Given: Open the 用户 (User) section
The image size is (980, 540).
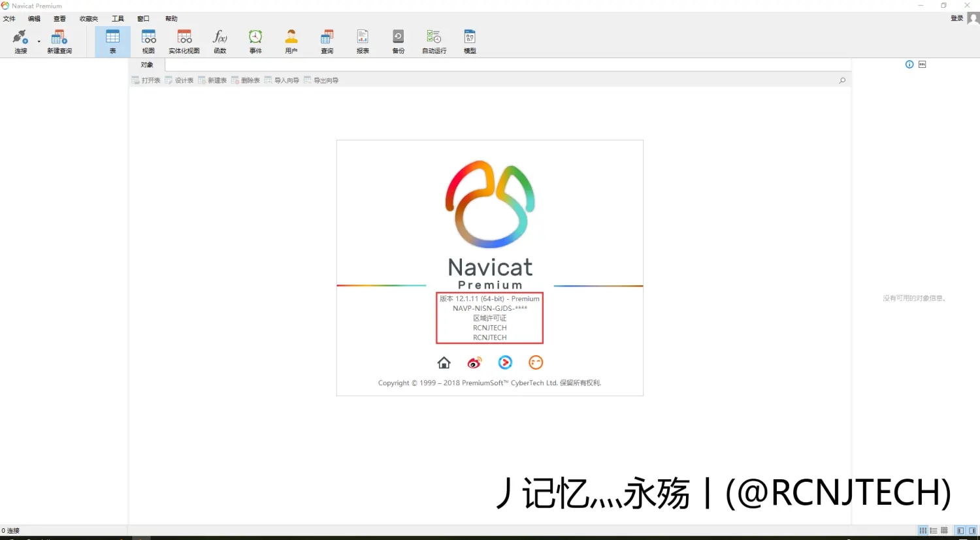Looking at the screenshot, I should (291, 41).
